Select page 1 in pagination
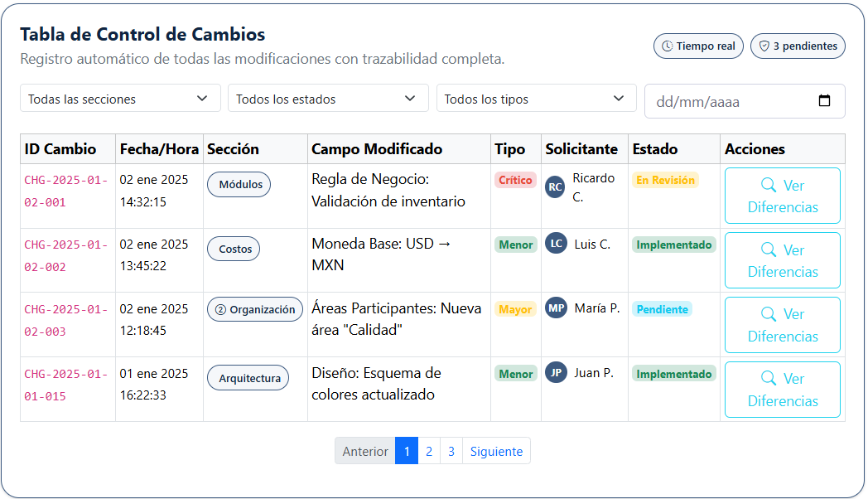 pos(407,451)
